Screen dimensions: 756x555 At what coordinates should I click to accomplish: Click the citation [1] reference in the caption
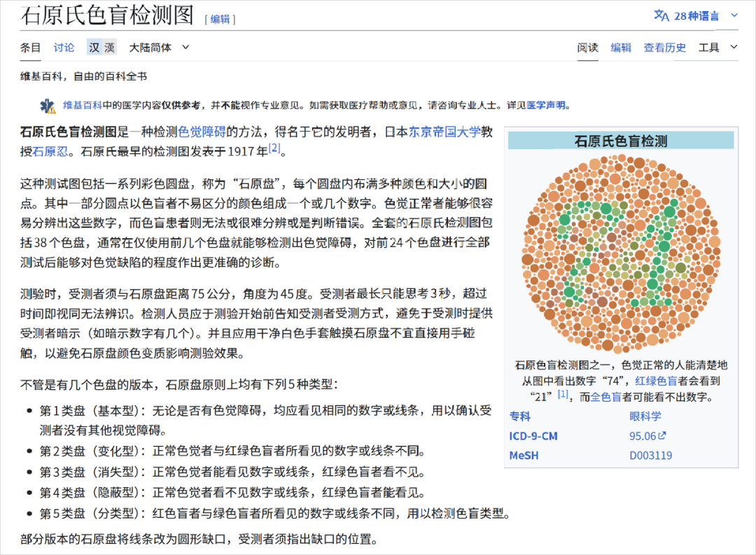563,394
